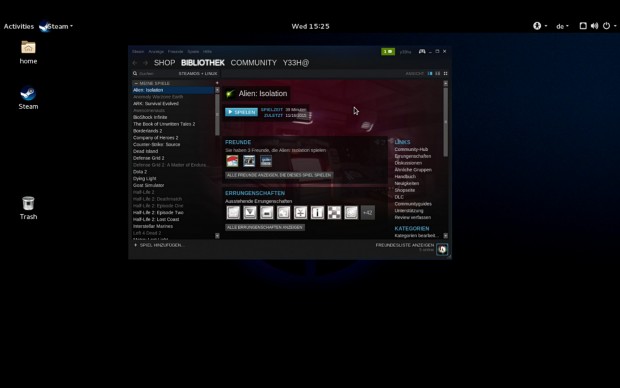
Task: Switch to the Bibliothek tab
Action: tap(203, 63)
